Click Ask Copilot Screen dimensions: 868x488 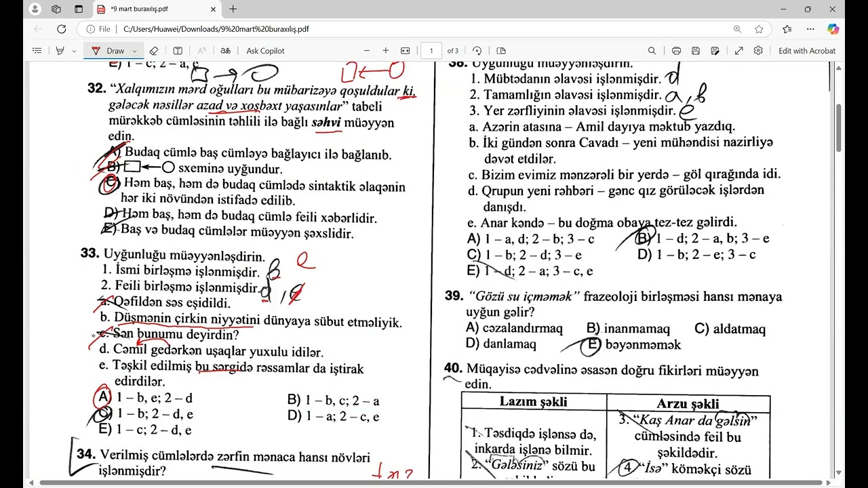pos(265,51)
